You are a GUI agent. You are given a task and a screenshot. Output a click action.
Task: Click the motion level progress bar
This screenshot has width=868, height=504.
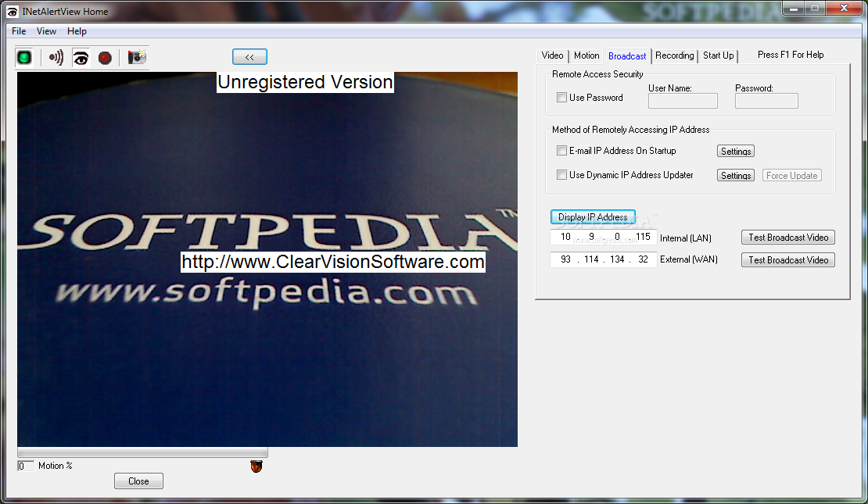143,452
